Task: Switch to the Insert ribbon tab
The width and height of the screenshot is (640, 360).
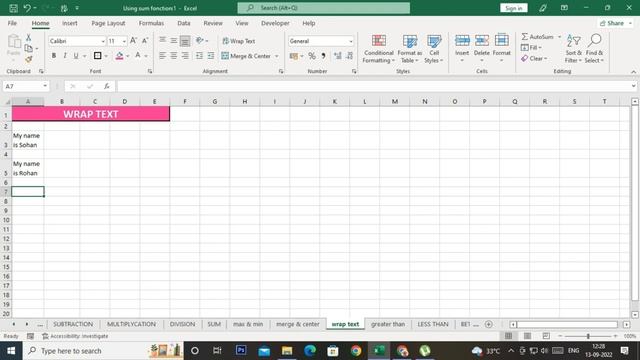Action: (70, 23)
